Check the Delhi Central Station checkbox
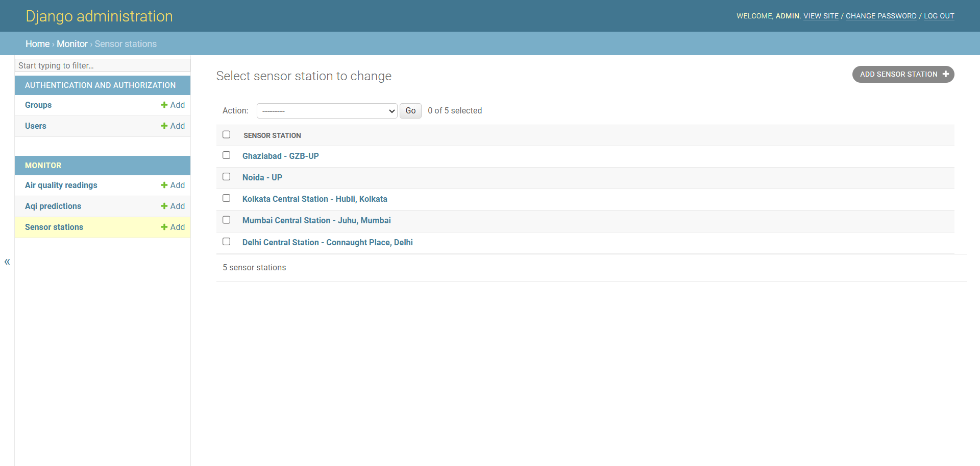The image size is (980, 466). click(227, 242)
